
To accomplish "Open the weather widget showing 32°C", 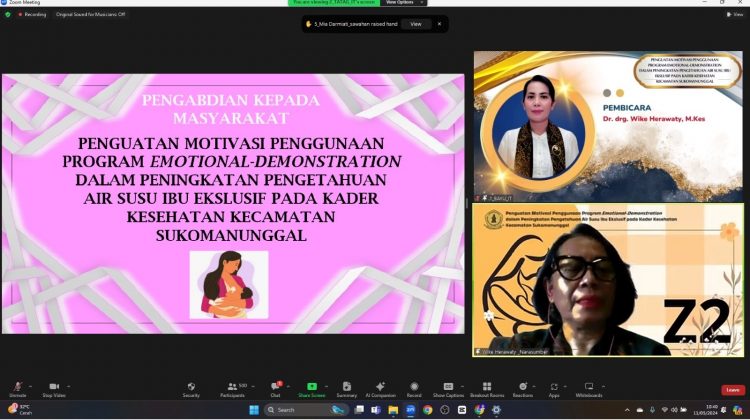I will pyautogui.click(x=20, y=409).
